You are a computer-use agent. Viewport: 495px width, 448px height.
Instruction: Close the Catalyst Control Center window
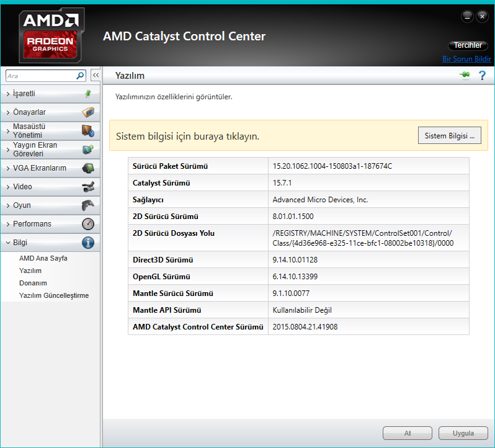[x=482, y=16]
